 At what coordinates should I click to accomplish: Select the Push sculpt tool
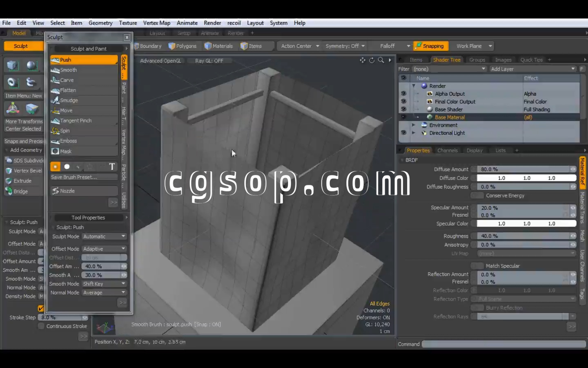tap(84, 60)
